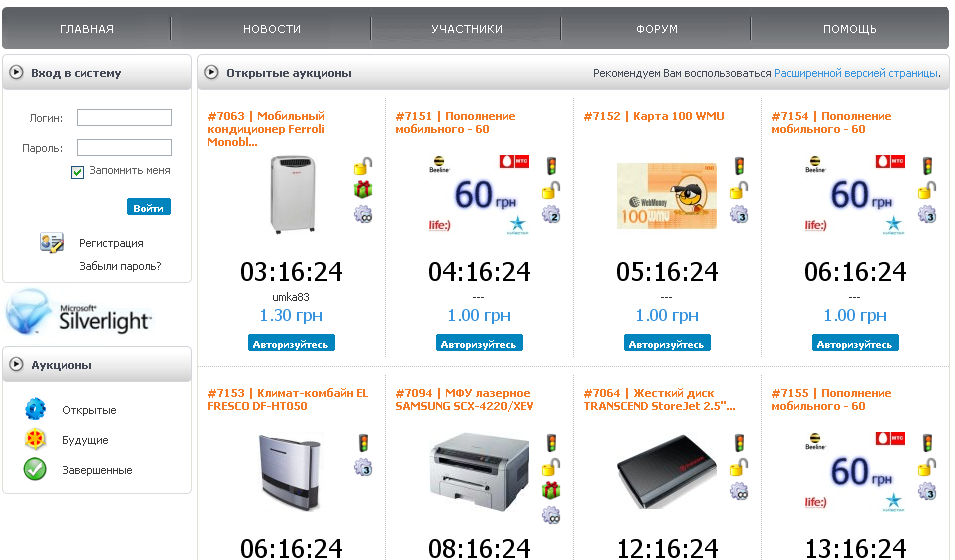Open auction #7153 Климат-комбайн title
The height and width of the screenshot is (560, 955).
[x=287, y=399]
